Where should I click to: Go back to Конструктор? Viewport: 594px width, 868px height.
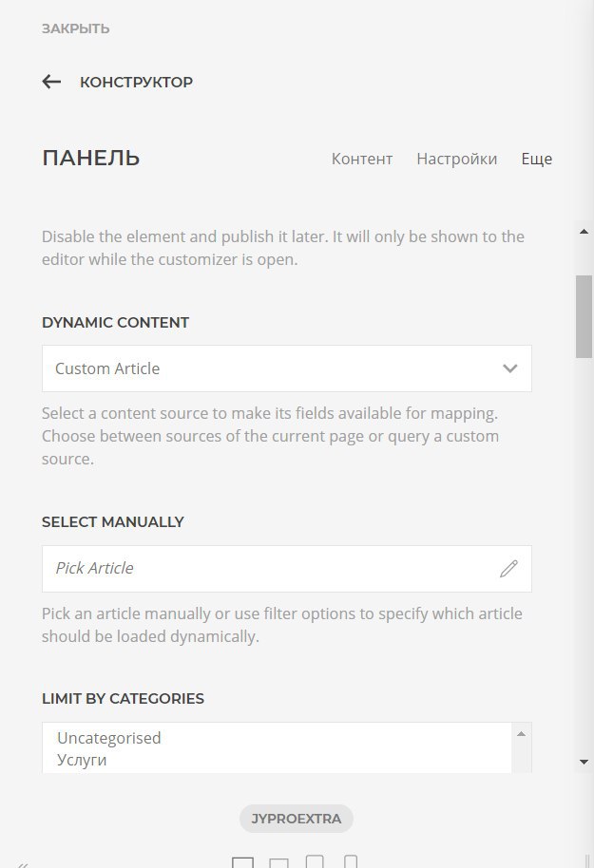click(x=136, y=83)
